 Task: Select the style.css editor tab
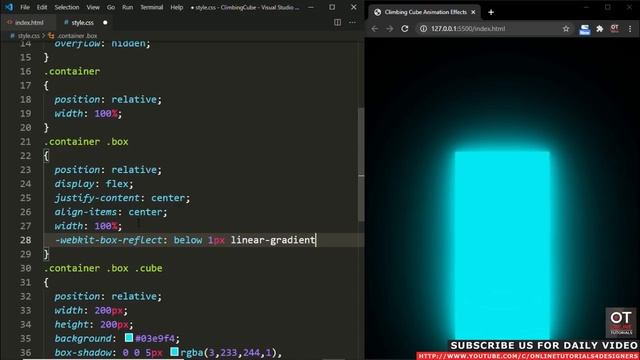(x=82, y=22)
